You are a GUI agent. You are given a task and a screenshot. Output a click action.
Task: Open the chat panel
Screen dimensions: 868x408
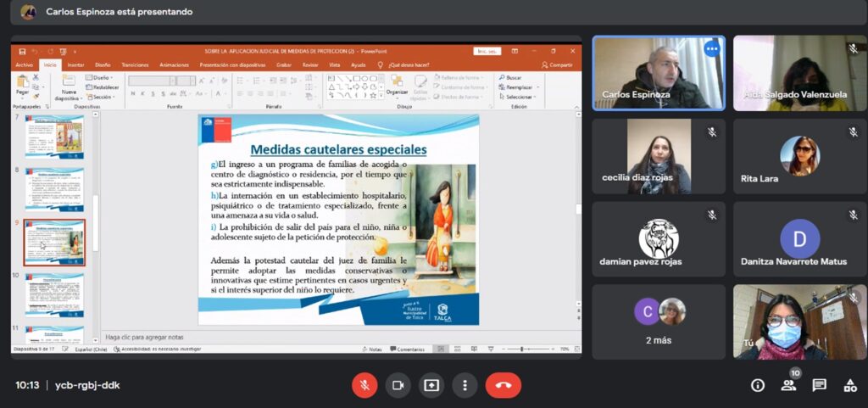click(819, 385)
